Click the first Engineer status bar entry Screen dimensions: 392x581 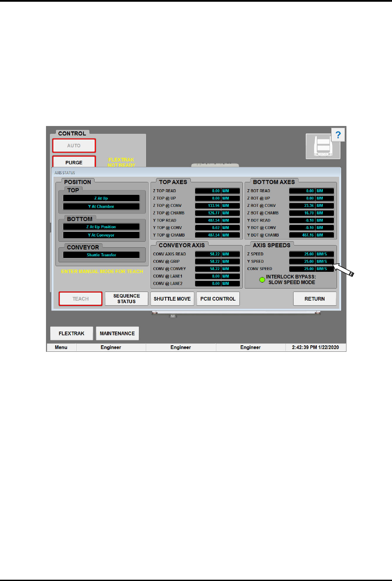111,347
